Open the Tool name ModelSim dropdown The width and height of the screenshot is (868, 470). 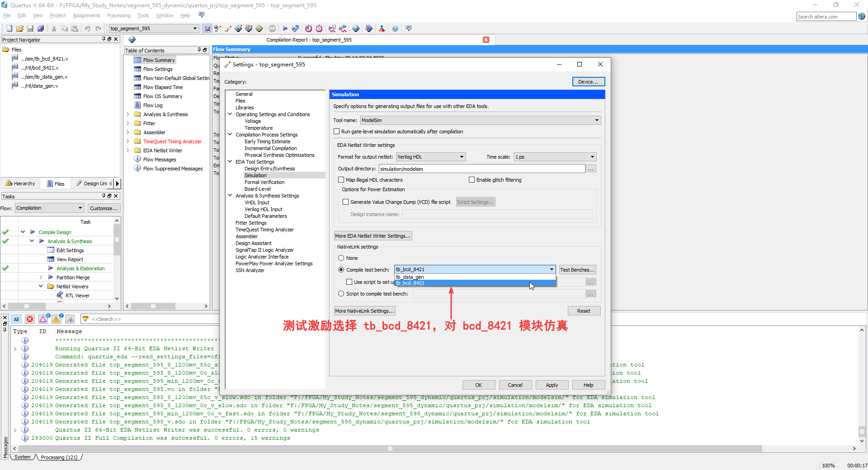click(x=481, y=120)
